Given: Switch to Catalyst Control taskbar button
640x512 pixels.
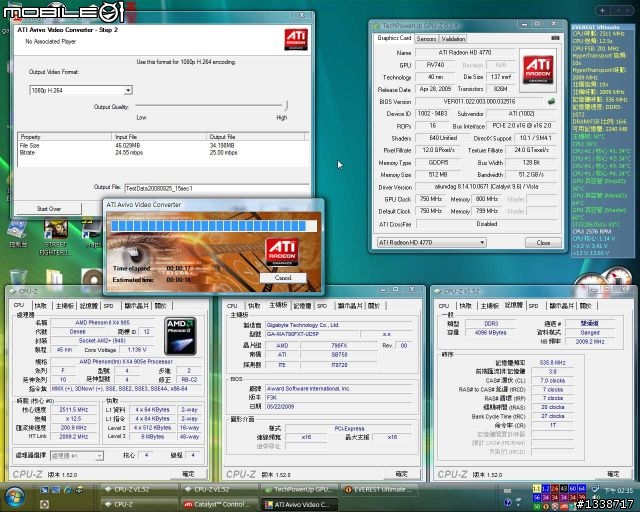Looking at the screenshot, I should (x=220, y=504).
